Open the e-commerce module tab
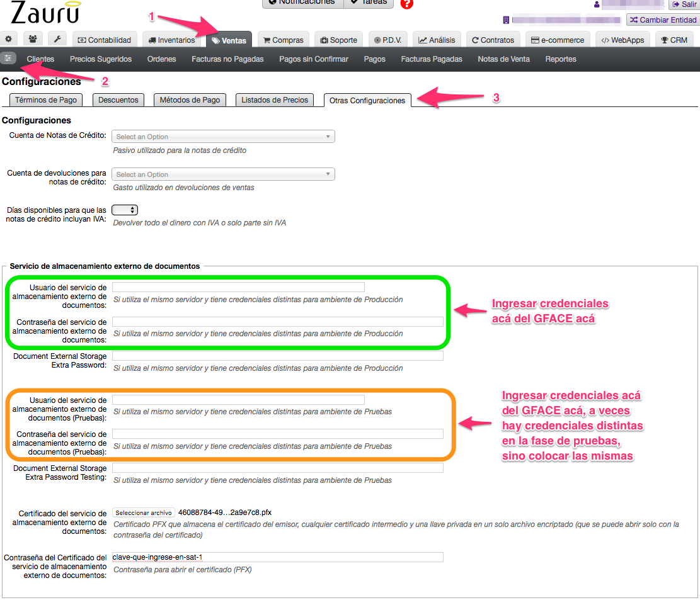The image size is (700, 600). (x=558, y=40)
